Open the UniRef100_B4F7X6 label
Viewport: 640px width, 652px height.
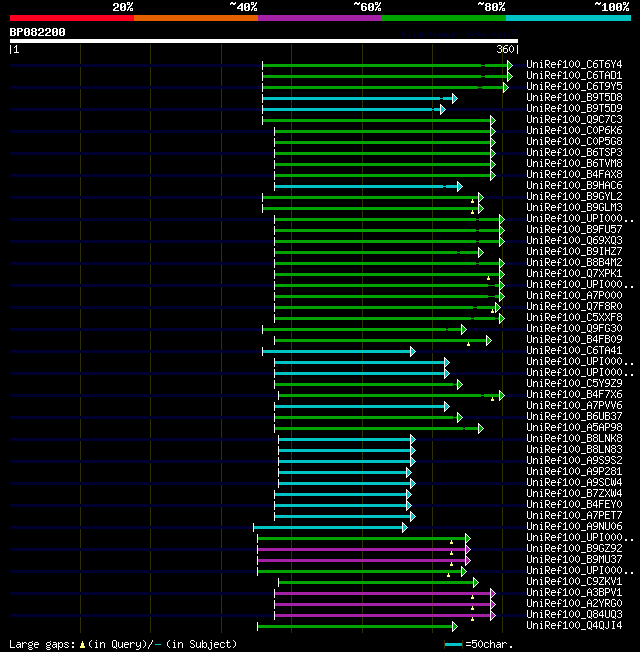pos(574,395)
